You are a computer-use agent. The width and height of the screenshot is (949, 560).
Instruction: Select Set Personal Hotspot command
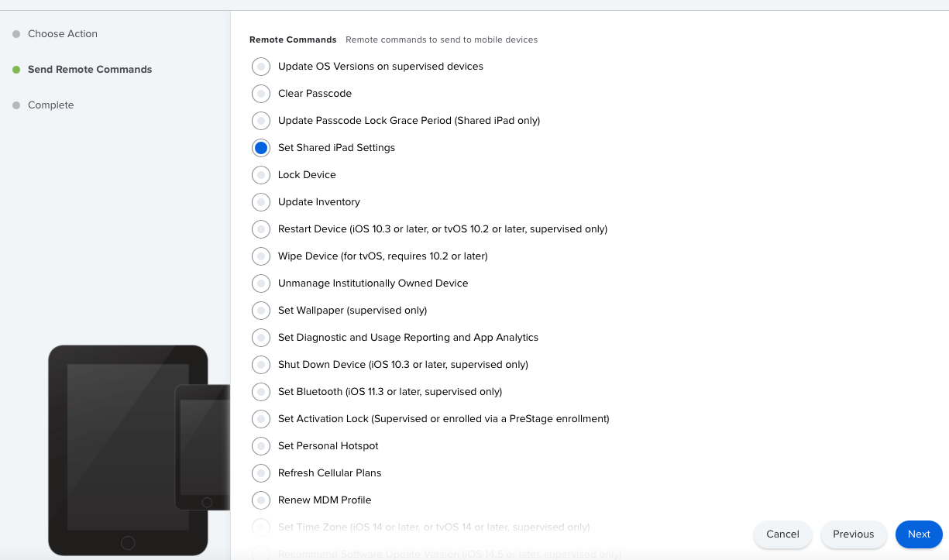(x=261, y=445)
